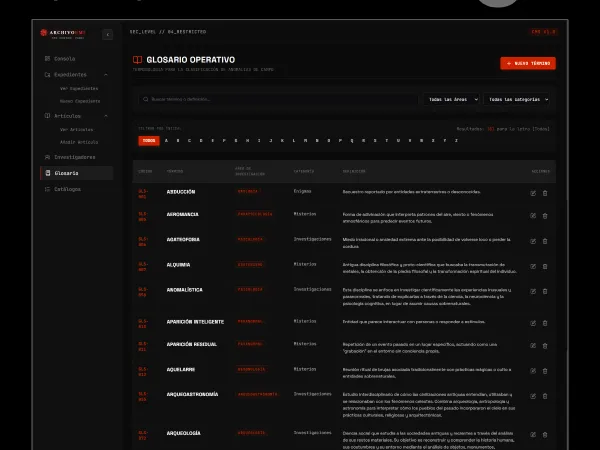
Task: Filter glossary by letter A
Action: (x=166, y=140)
